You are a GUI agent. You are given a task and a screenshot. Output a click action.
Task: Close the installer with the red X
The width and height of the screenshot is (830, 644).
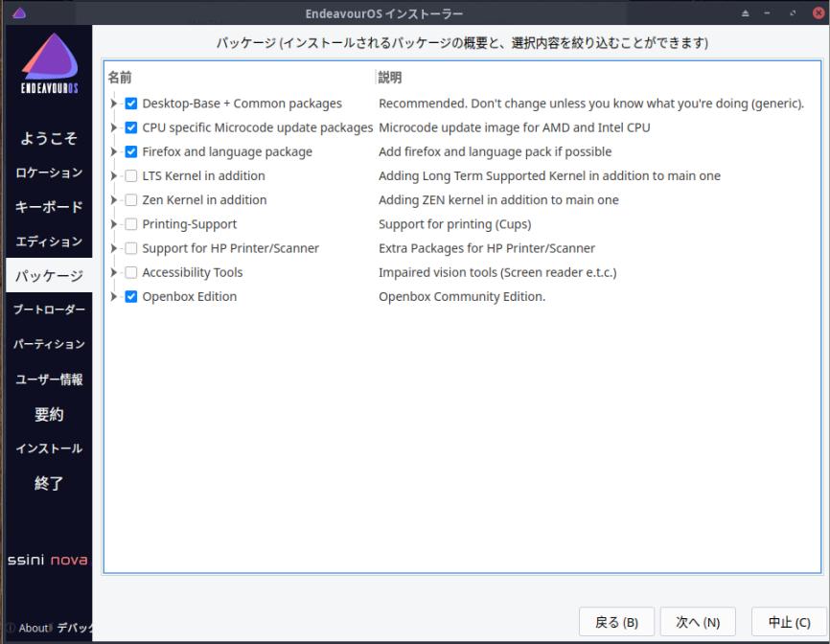pos(818,13)
